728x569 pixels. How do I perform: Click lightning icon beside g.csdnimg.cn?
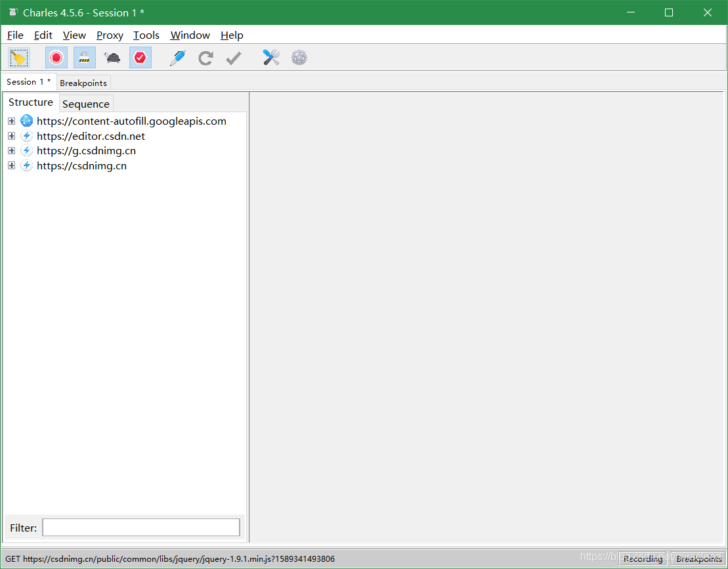coord(27,151)
